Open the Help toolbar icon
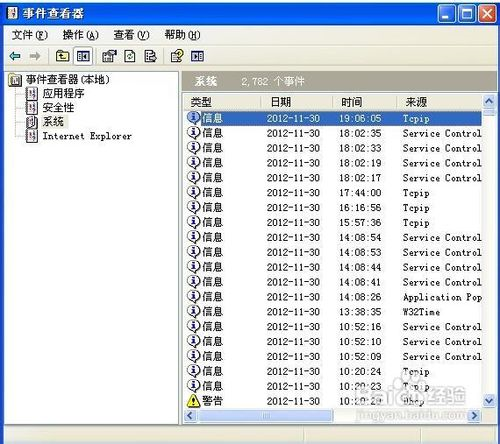The image size is (500, 444). click(177, 56)
